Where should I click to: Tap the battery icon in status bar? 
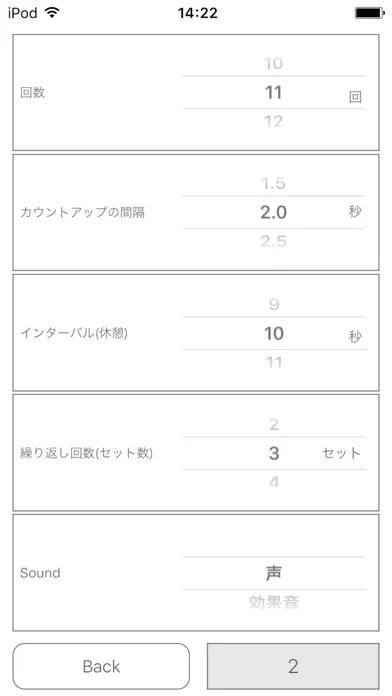click(370, 13)
